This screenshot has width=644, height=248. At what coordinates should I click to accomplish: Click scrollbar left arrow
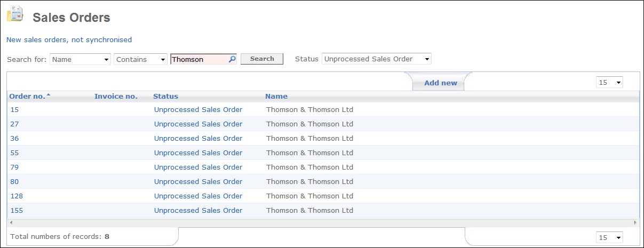point(11,222)
